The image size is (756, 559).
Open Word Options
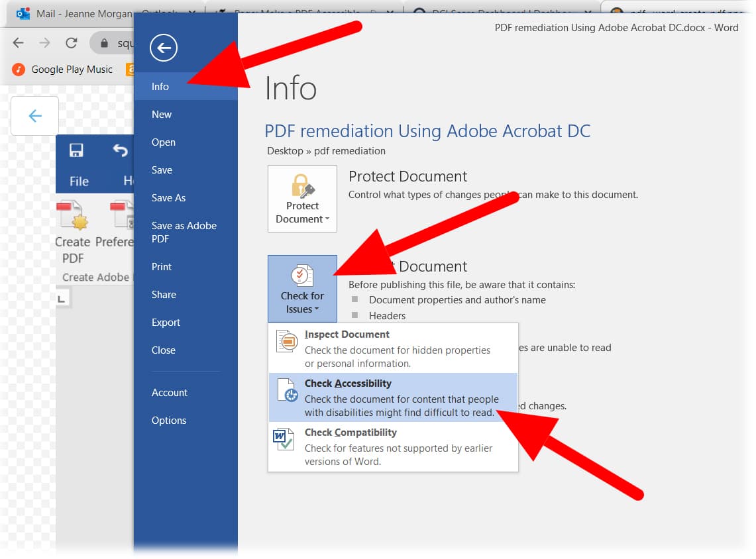[186, 421]
